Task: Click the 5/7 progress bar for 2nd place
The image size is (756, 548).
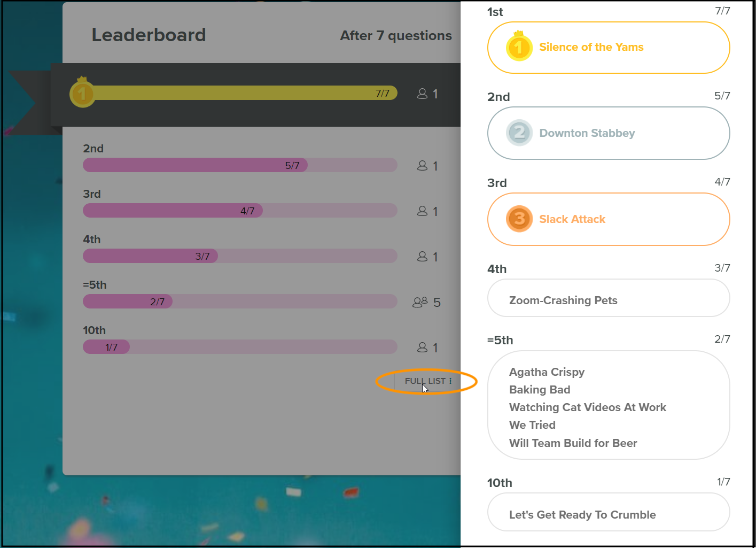Action: 240,165
